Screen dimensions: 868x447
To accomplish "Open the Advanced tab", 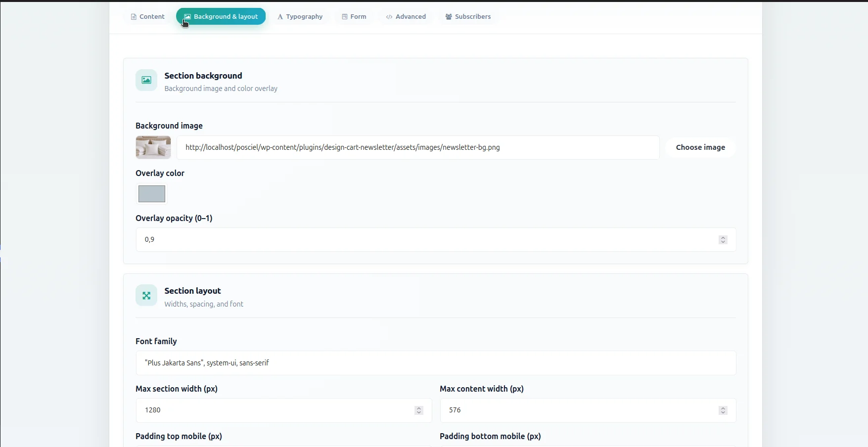I will [406, 17].
